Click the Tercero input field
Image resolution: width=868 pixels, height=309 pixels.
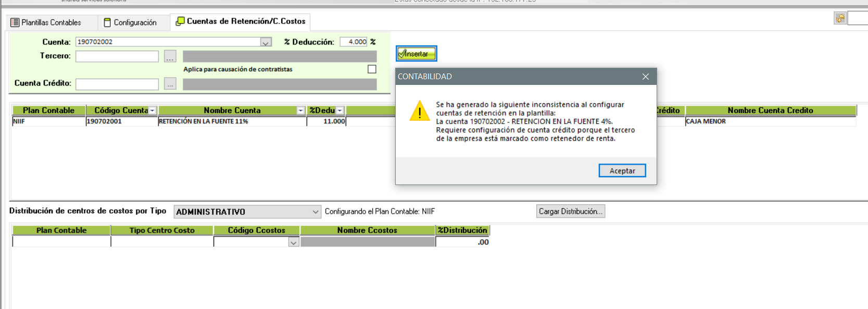click(117, 56)
